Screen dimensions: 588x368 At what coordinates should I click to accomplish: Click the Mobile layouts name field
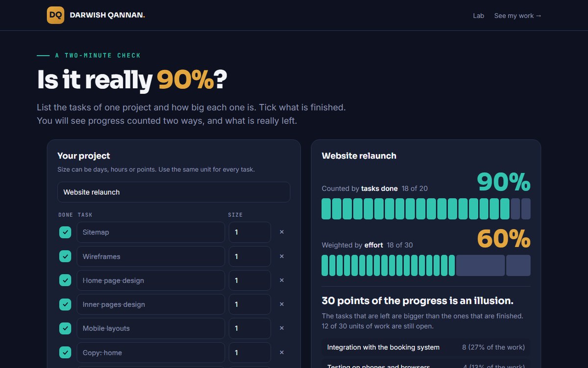(x=151, y=328)
